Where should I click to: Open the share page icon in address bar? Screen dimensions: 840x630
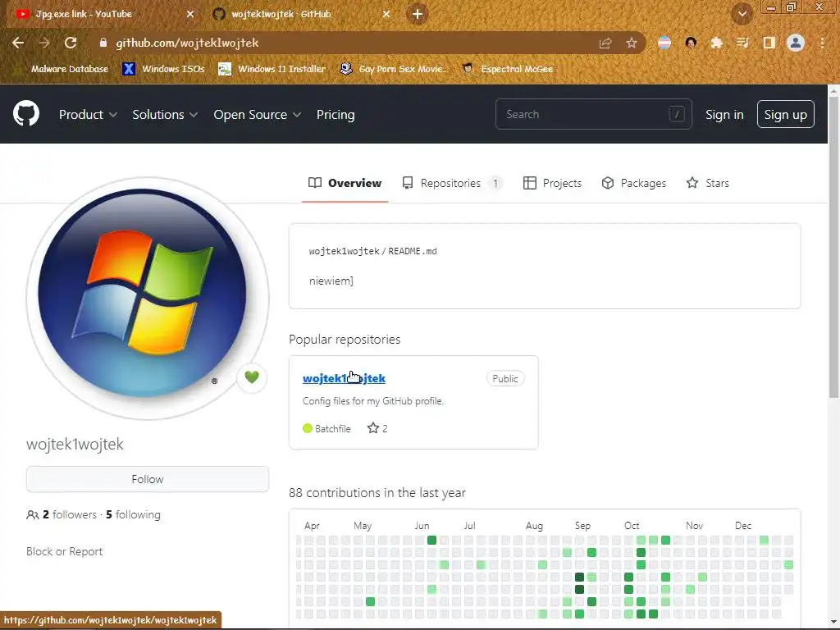coord(605,43)
